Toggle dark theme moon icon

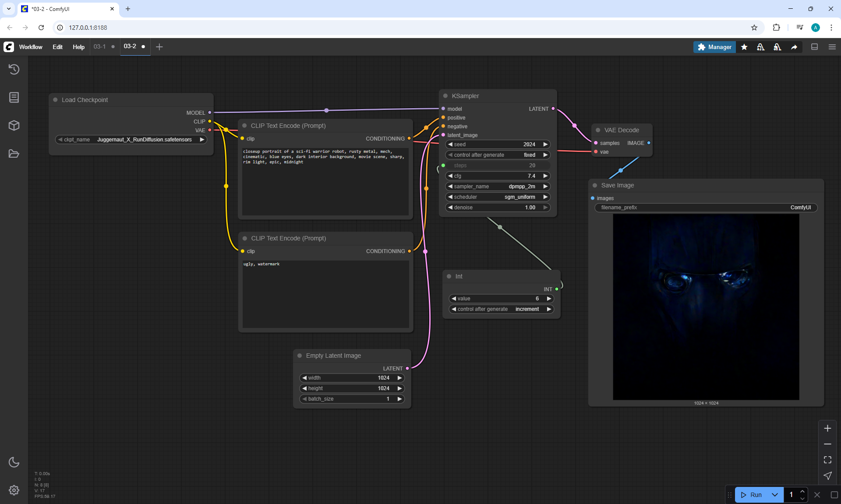(14, 462)
